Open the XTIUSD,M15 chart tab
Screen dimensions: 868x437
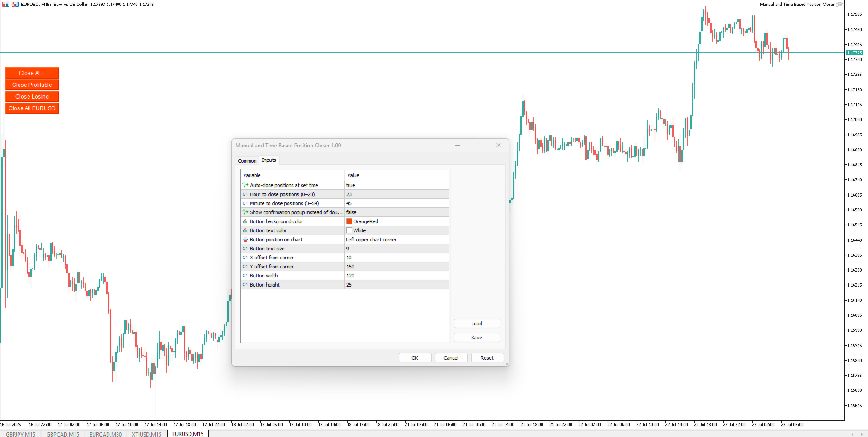(146, 434)
